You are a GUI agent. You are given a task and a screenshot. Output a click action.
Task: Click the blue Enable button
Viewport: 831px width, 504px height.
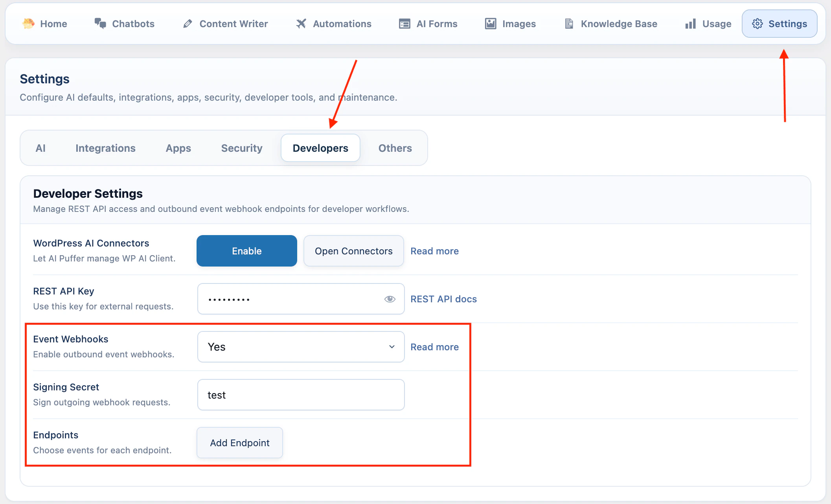coord(247,251)
